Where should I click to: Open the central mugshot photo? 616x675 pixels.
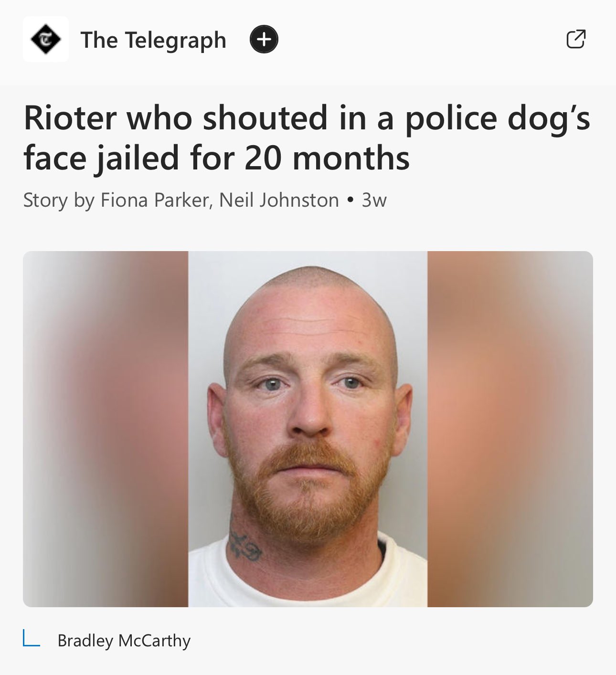pyautogui.click(x=308, y=429)
